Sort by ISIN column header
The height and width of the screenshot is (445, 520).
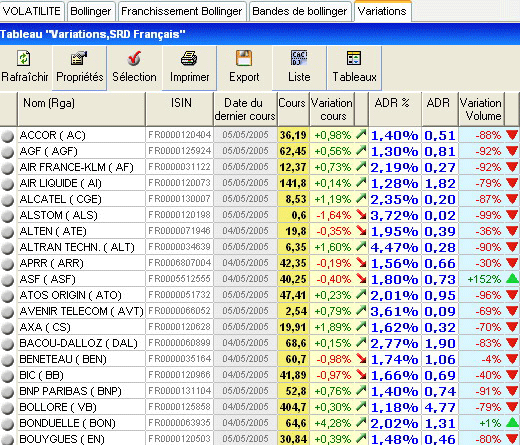click(180, 109)
